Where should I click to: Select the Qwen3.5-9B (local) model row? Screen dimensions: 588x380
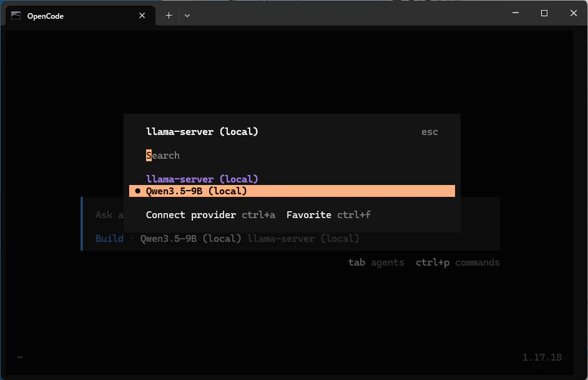(292, 191)
